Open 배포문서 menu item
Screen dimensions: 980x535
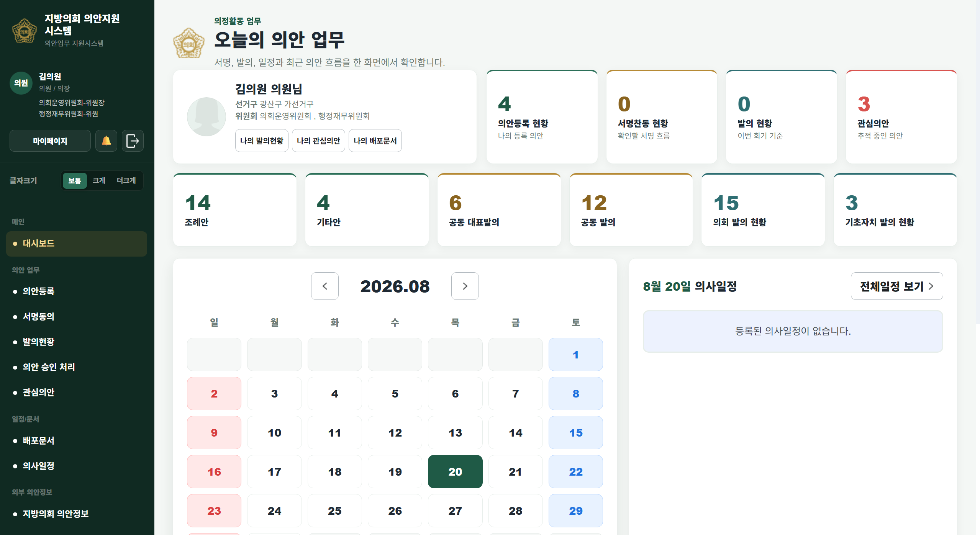pos(77,441)
